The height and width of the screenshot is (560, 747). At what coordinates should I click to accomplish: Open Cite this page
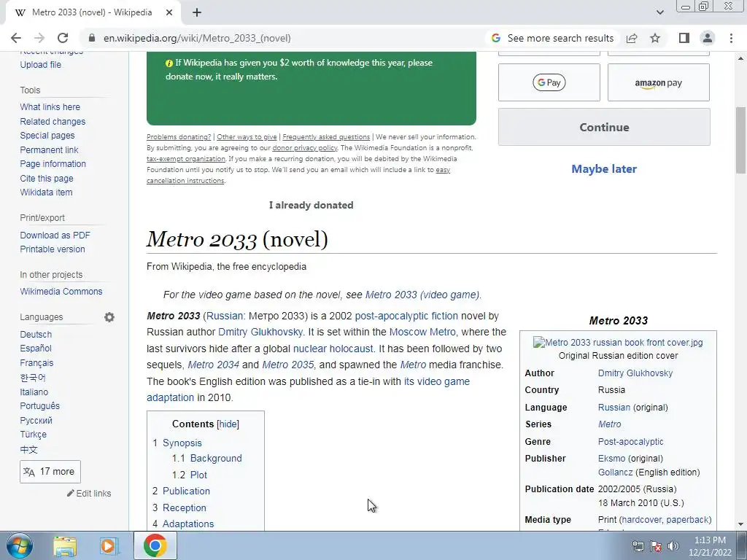[x=47, y=179]
